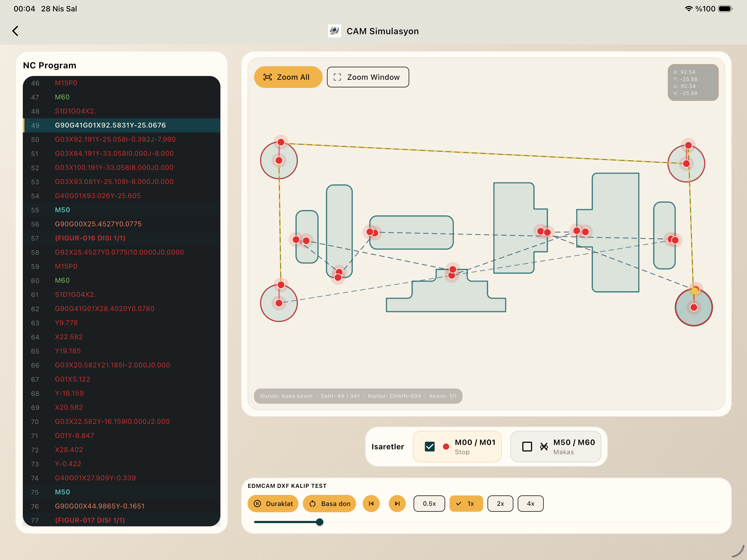Click the battery icon in status bar

click(725, 9)
